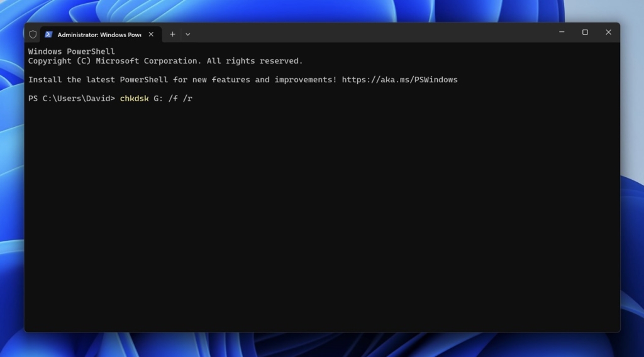This screenshot has width=644, height=357.
Task: Click the 'Install the latest PowerShell' message
Action: (182, 80)
